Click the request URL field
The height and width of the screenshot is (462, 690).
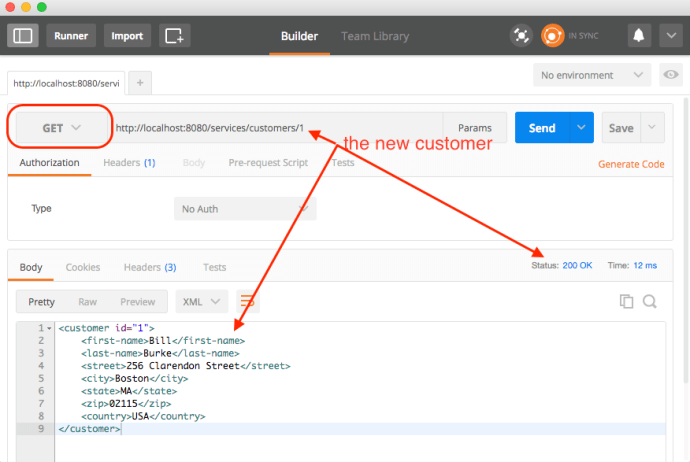coord(270,128)
